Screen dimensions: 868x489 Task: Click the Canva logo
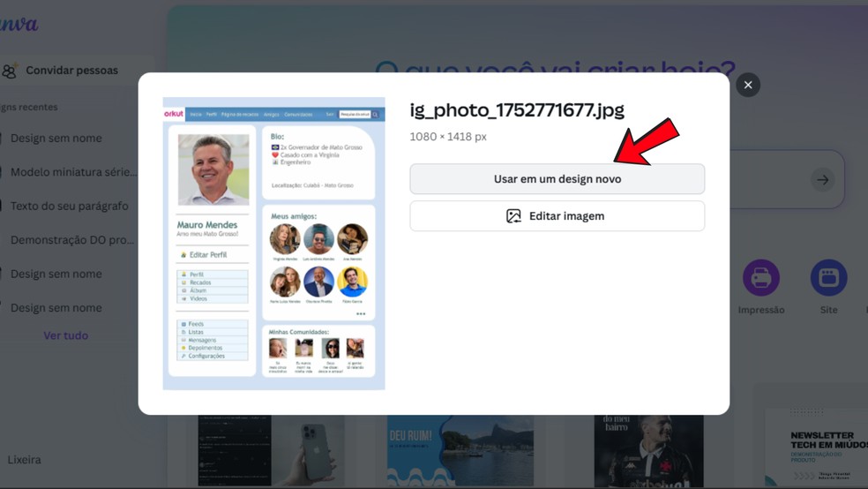coord(19,23)
